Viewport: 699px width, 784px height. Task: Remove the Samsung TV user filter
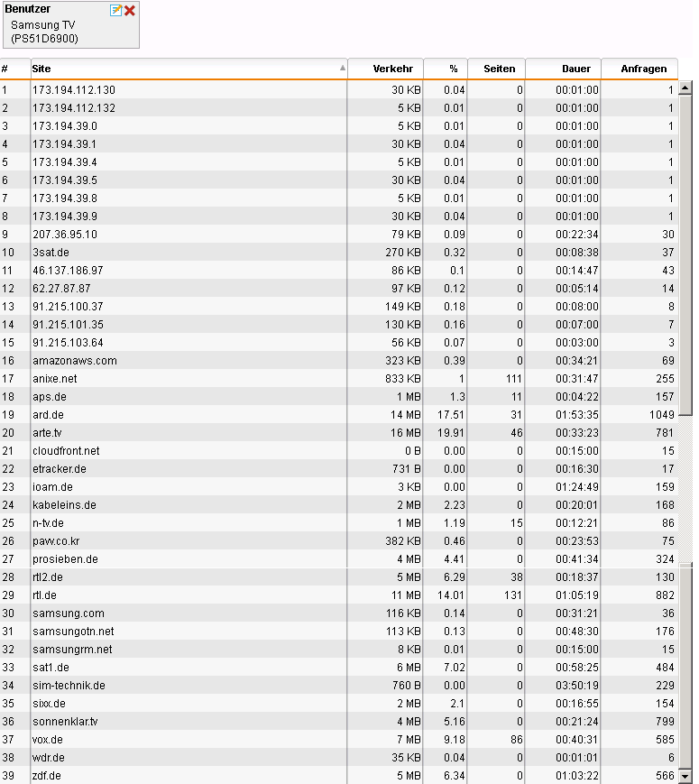130,11
